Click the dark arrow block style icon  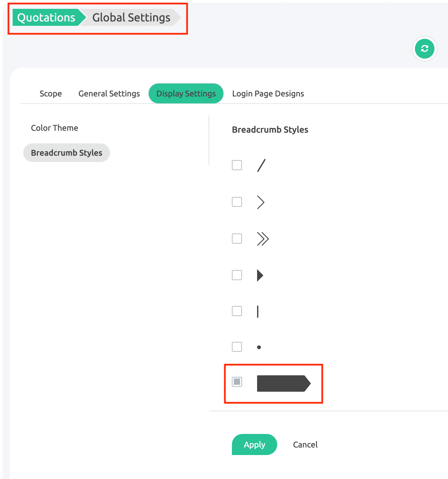coord(284,384)
